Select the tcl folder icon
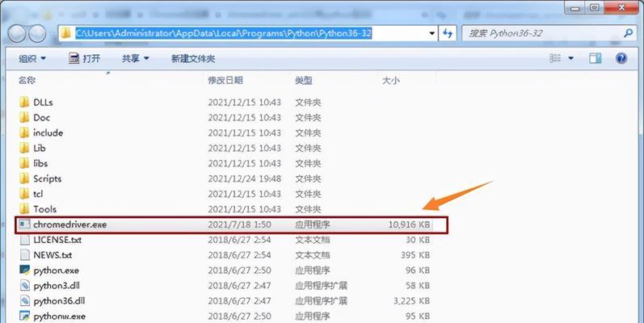Viewport: 644px width, 323px height. (x=24, y=194)
